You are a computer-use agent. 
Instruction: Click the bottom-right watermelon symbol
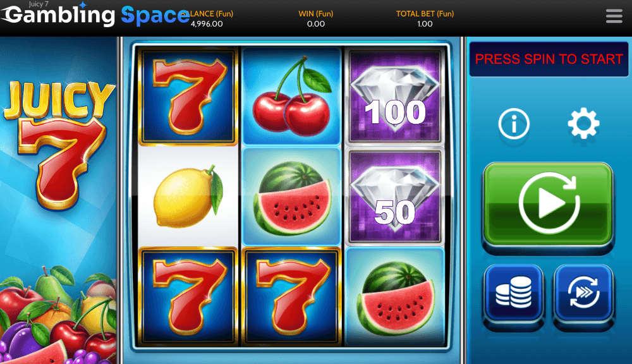click(x=394, y=296)
